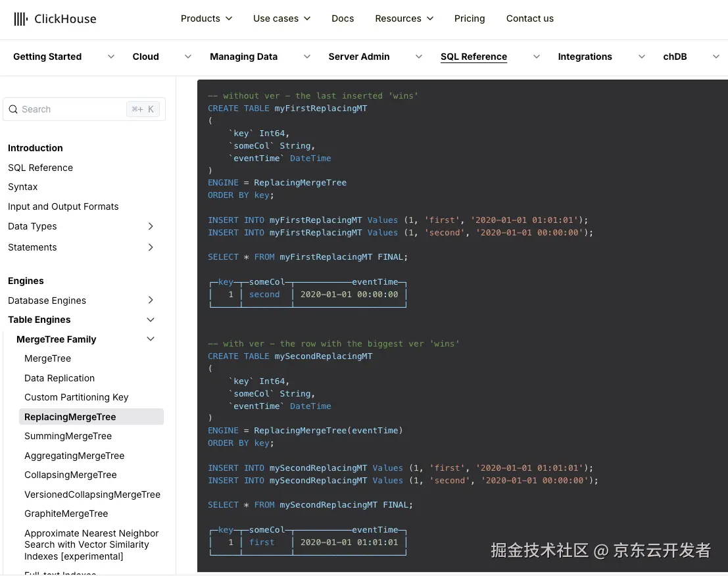Open Approximate Nearest Neighbor Search page
Screen dimensions: 728x576
click(91, 545)
